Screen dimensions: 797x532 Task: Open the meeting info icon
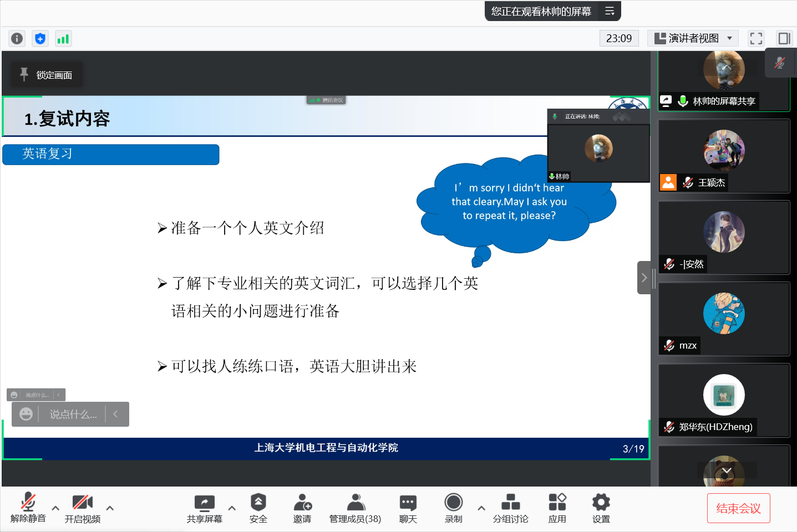[x=17, y=38]
